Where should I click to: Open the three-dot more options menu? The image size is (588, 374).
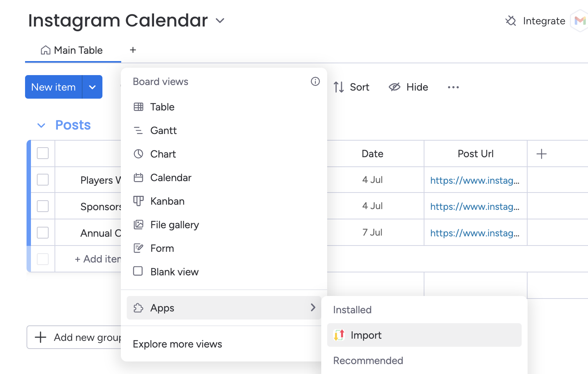point(453,87)
